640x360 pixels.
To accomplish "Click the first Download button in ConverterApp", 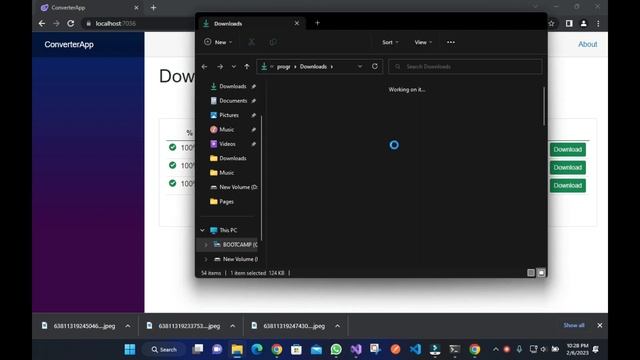I will pyautogui.click(x=568, y=149).
